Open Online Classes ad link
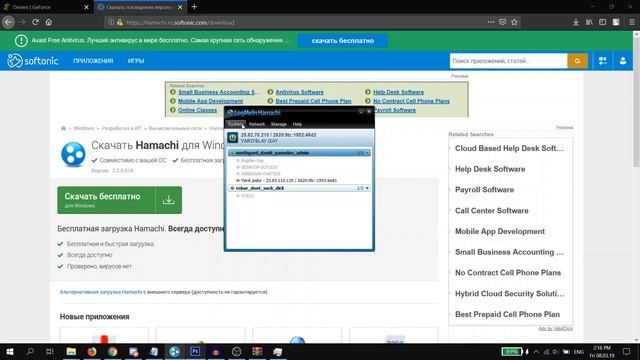The width and height of the screenshot is (640, 360). (x=197, y=110)
